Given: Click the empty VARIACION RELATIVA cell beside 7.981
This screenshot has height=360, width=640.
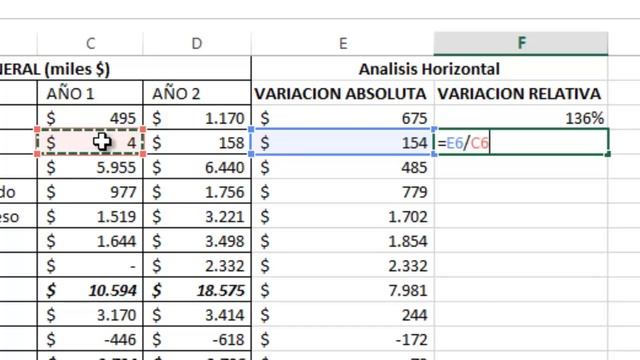Looking at the screenshot, I should click(521, 290).
